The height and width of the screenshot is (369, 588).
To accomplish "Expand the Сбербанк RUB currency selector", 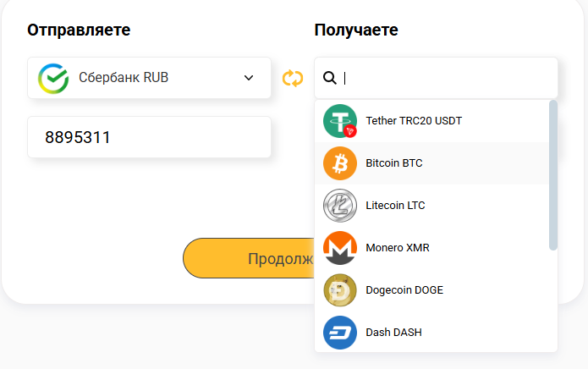I will [149, 78].
